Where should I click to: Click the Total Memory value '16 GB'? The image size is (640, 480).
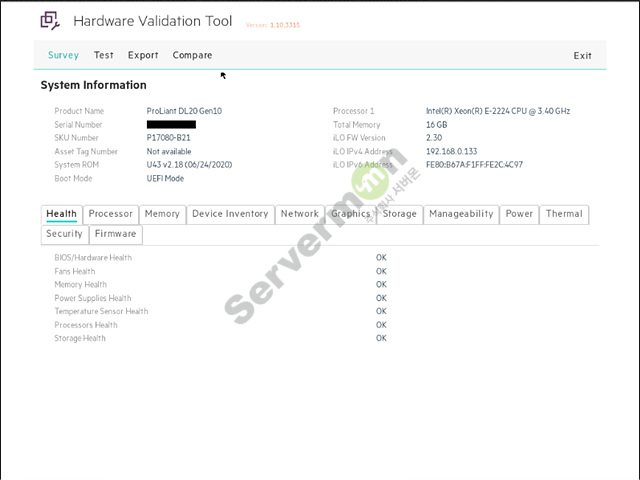point(436,124)
